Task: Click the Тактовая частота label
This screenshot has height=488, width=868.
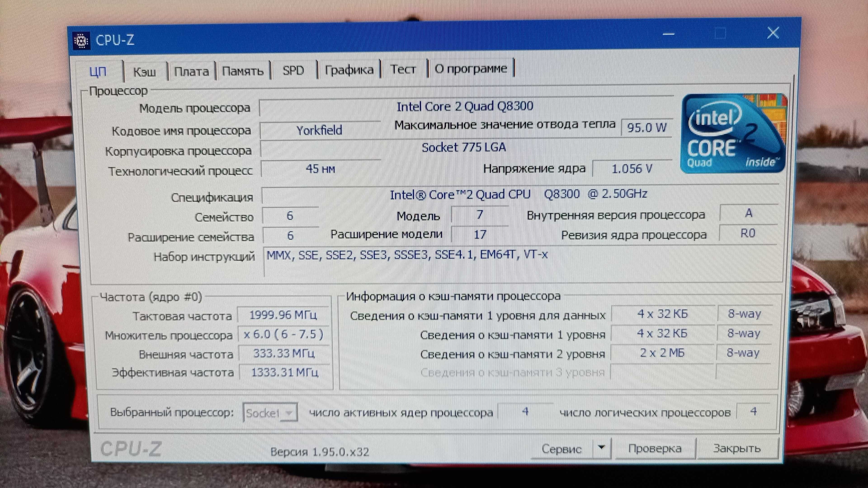Action: [182, 316]
